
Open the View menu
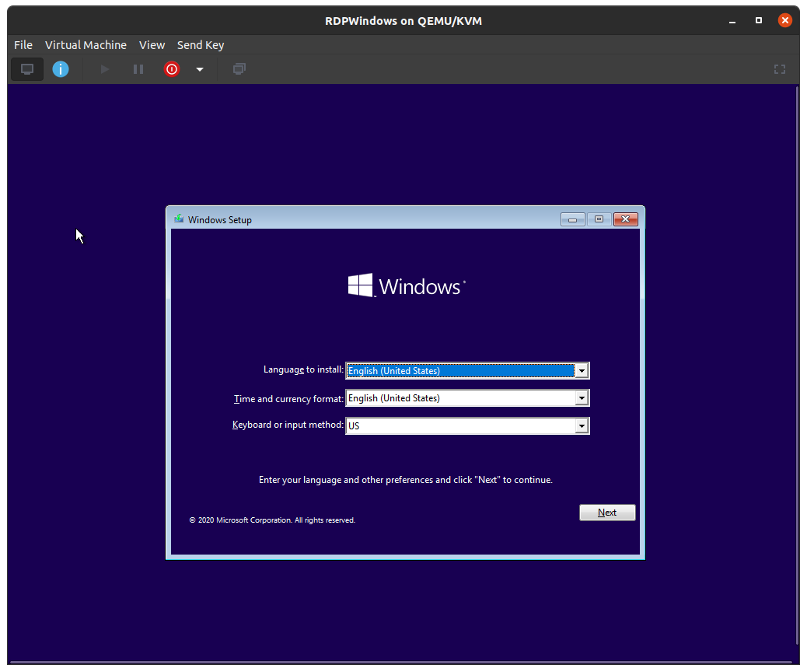pos(152,45)
